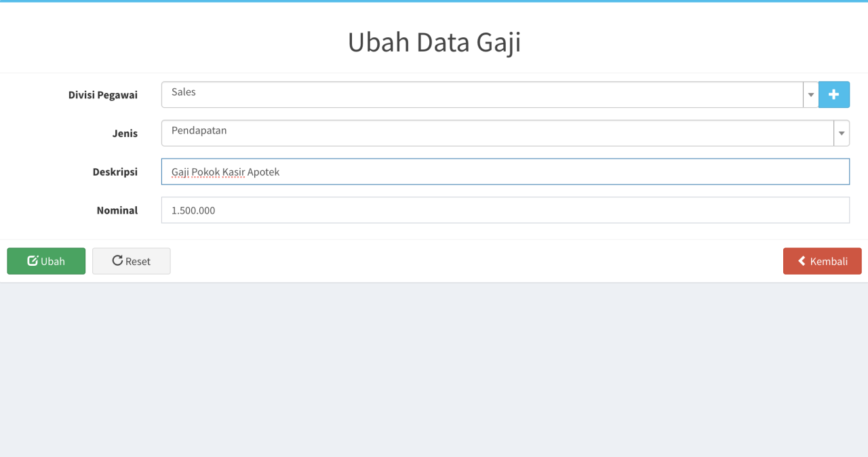Click the Divisi Pegawai label
Image resolution: width=868 pixels, height=457 pixels.
(x=103, y=95)
